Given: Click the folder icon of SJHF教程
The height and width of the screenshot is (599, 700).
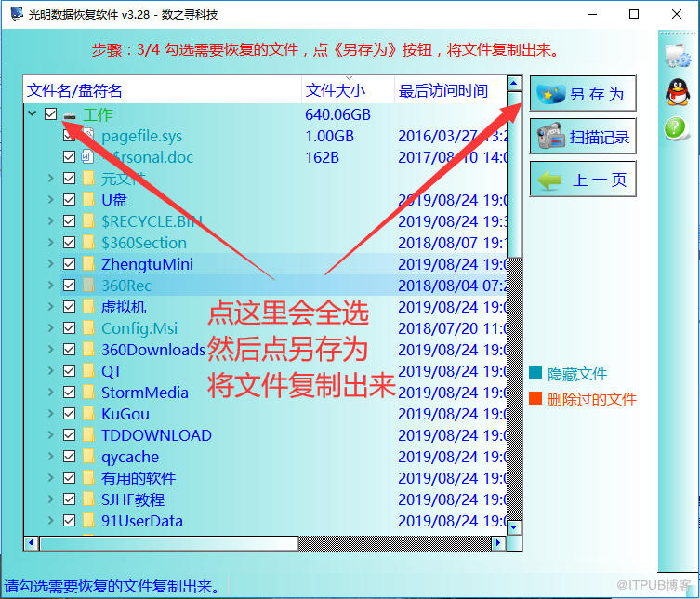Looking at the screenshot, I should [88, 499].
